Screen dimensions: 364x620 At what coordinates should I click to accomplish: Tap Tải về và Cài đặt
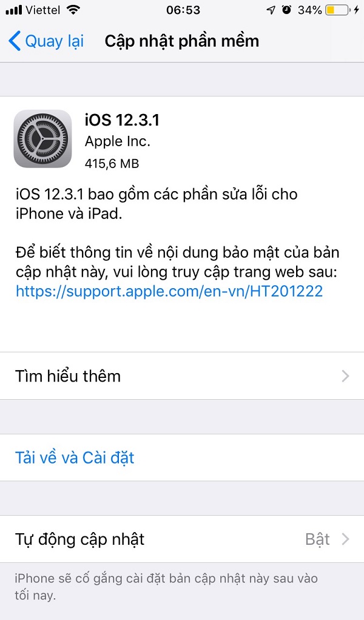[75, 457]
